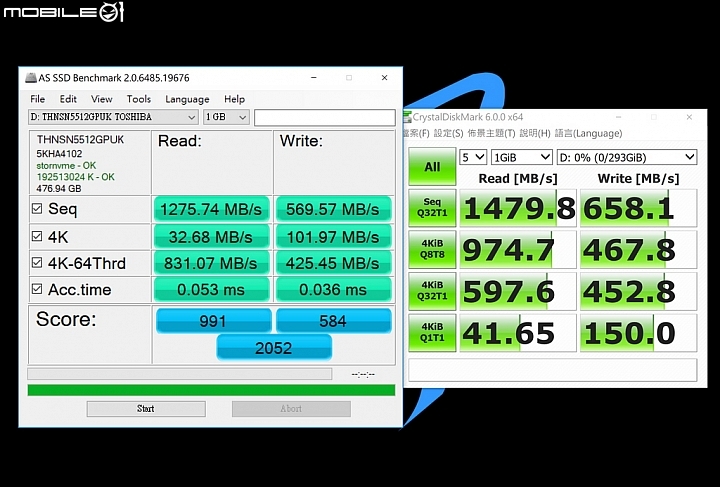Expand the 1GiB test size dropdown
Screen dimensions: 720x487
tap(522, 157)
